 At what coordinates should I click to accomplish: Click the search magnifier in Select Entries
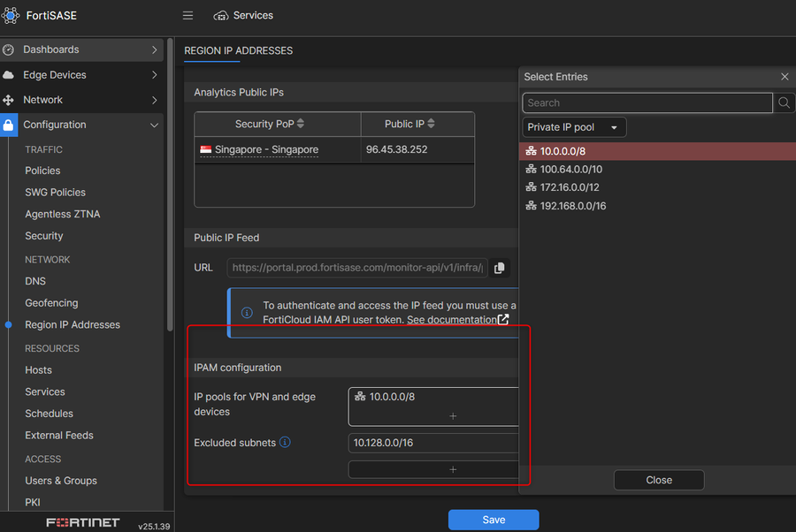pyautogui.click(x=784, y=103)
